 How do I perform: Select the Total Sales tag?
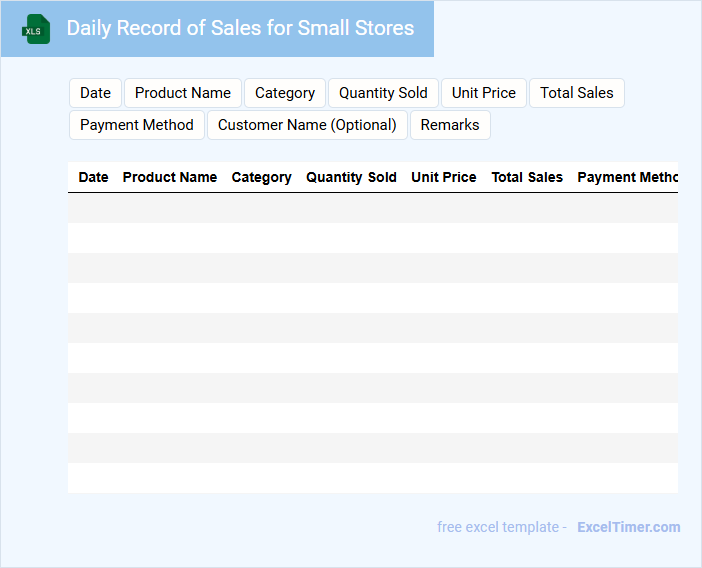tap(577, 93)
